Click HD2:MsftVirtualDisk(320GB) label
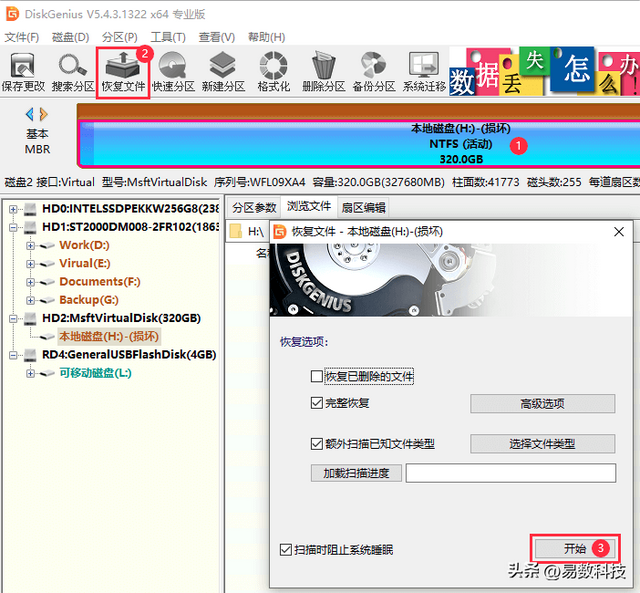The width and height of the screenshot is (640, 593). [x=121, y=318]
